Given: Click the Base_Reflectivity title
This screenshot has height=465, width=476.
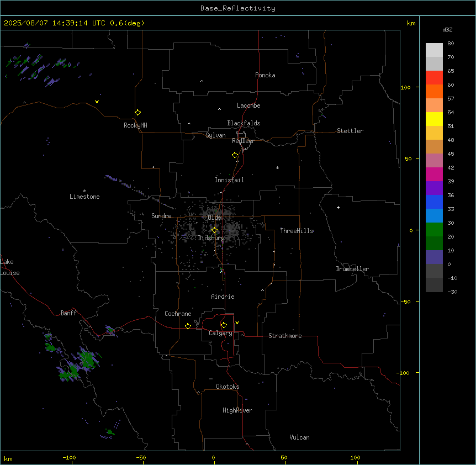Looking at the screenshot, I should coord(238,8).
